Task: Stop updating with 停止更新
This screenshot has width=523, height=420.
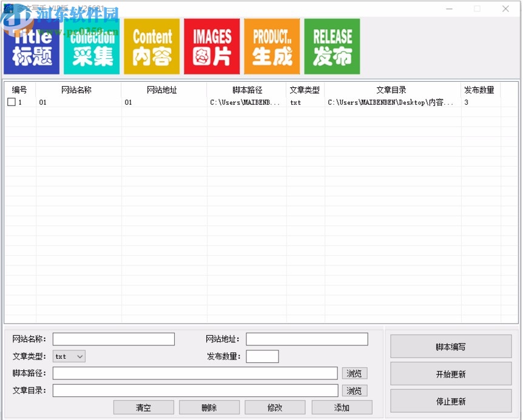Action: (x=451, y=401)
